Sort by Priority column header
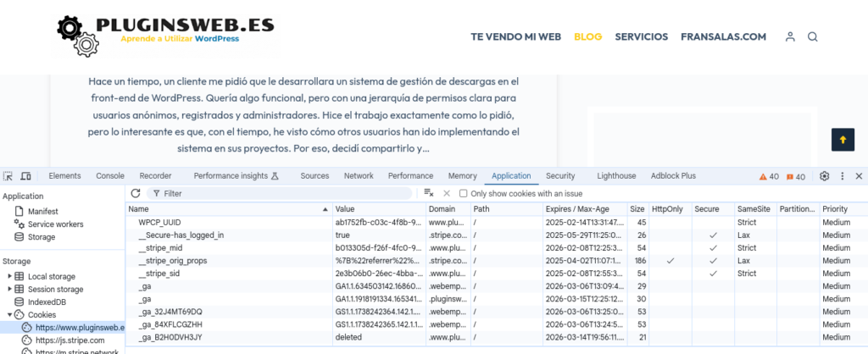This screenshot has width=868, height=354. click(x=843, y=210)
